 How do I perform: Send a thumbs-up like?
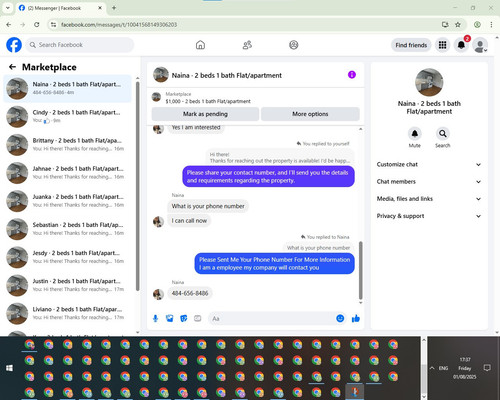[356, 318]
